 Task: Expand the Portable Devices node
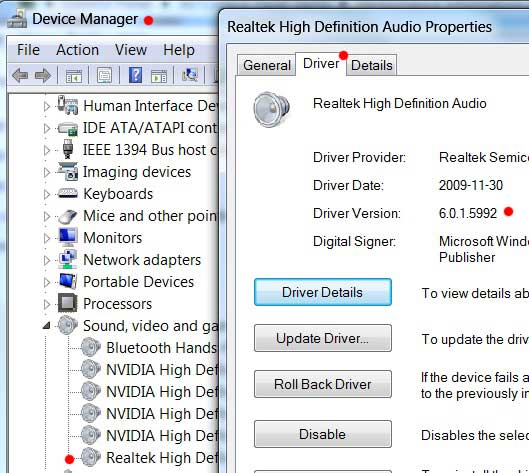click(x=47, y=282)
